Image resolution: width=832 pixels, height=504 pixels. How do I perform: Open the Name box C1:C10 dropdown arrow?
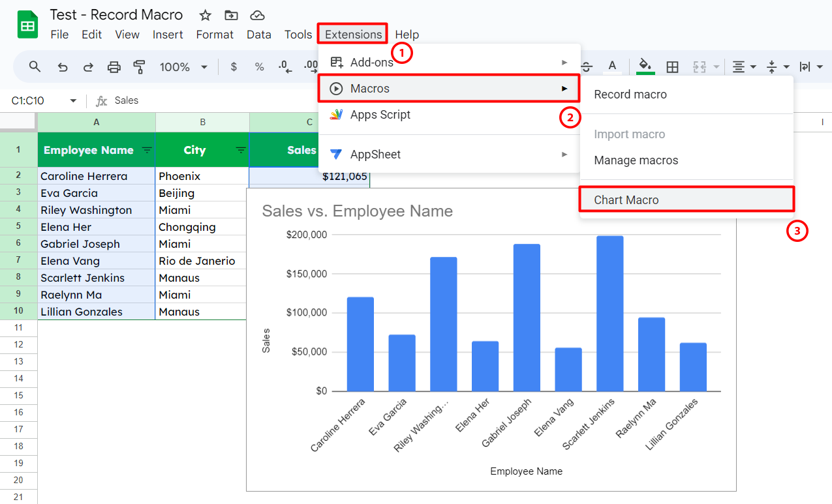(73, 100)
